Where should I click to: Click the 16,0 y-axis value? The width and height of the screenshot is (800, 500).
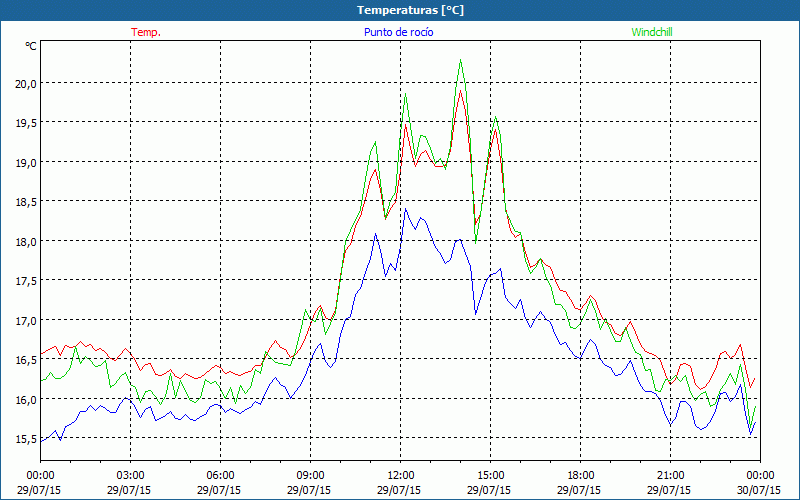26,399
